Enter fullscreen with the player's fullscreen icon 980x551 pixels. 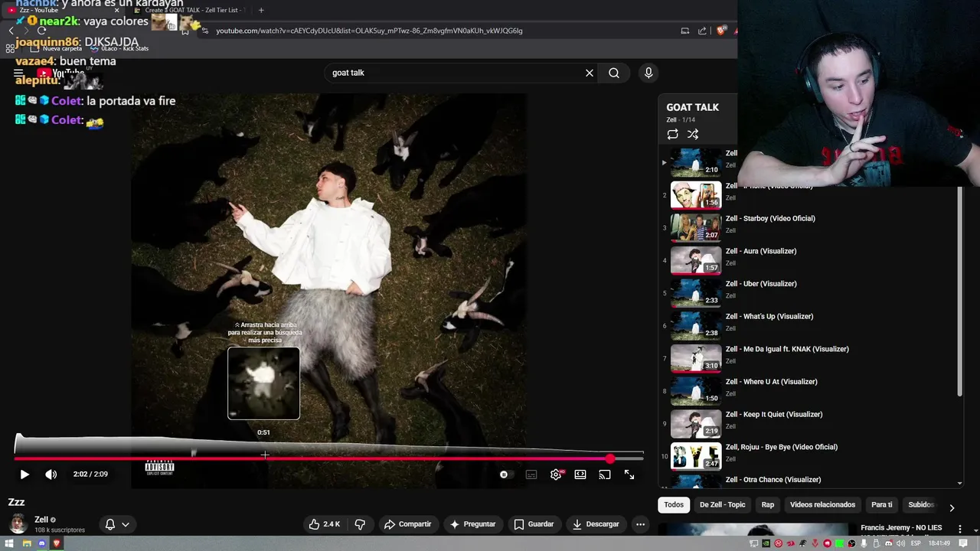(629, 474)
